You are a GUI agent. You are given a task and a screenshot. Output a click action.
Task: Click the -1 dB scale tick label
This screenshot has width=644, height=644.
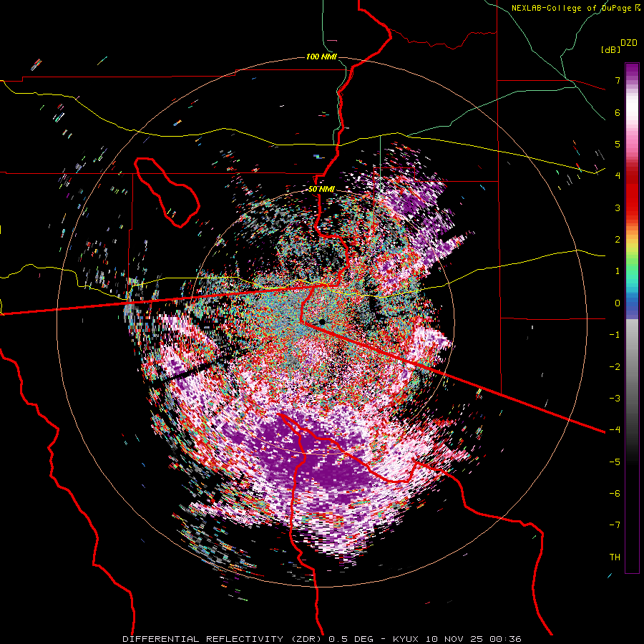point(615,335)
